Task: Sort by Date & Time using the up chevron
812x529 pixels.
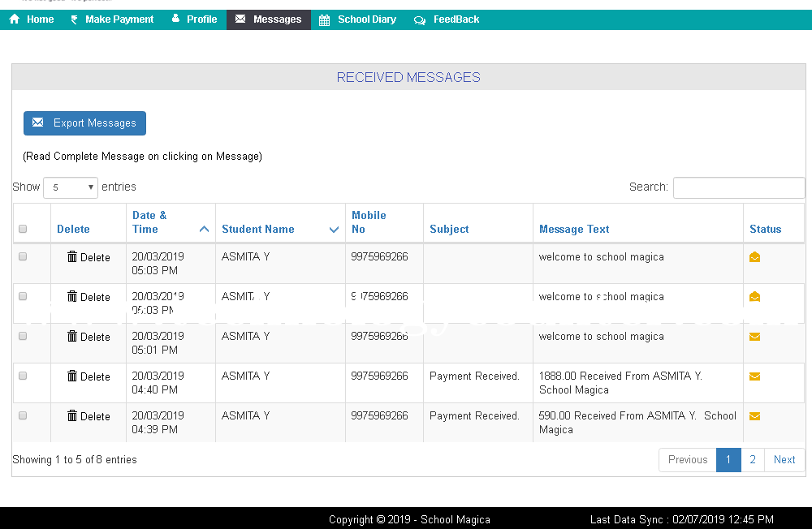Action: coord(204,229)
